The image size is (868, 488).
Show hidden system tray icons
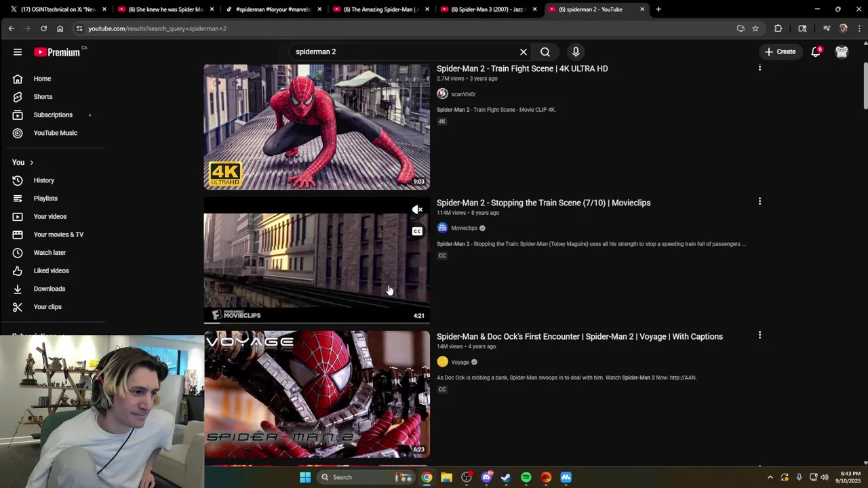pyautogui.click(x=770, y=477)
